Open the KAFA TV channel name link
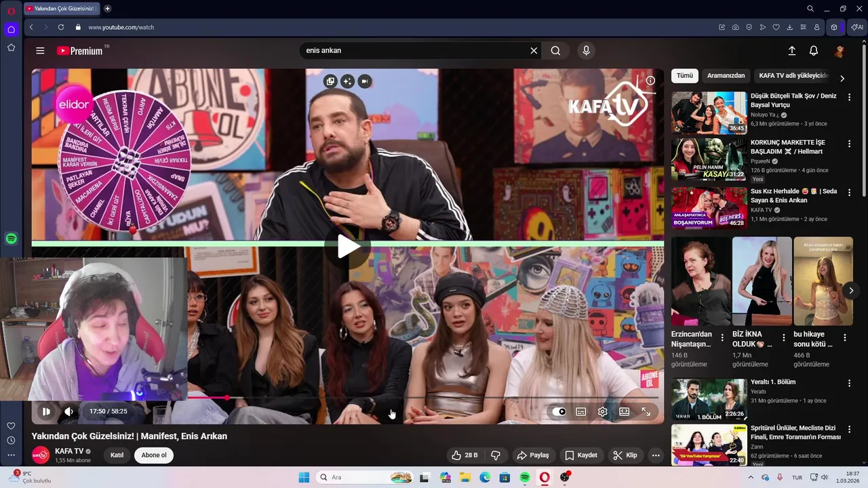 [x=69, y=451]
